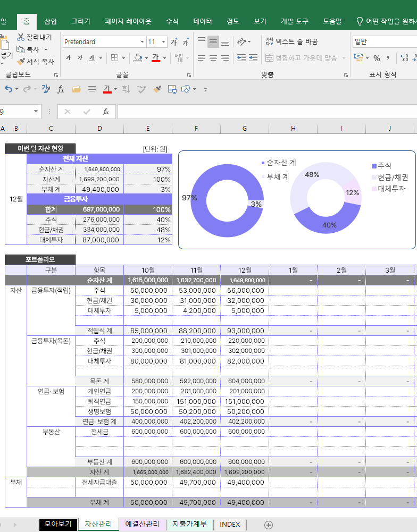The width and height of the screenshot is (417, 532).
Task: Click the Copy (복사) icon
Action: [x=21, y=49]
